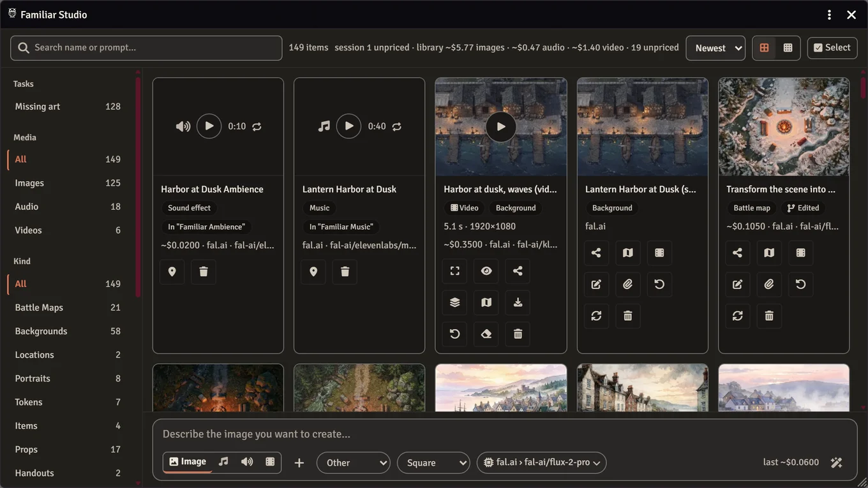The image size is (868, 488).
Task: Delete the Transform the scene battle map
Action: click(769, 316)
